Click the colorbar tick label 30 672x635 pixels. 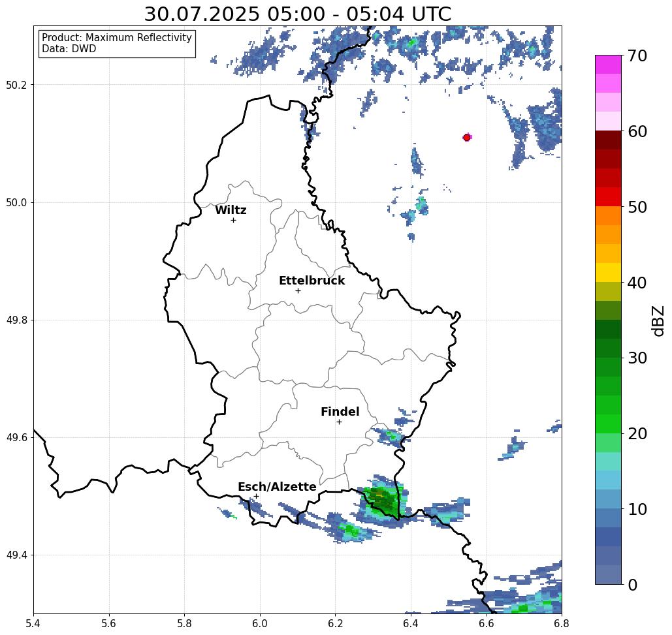tap(637, 358)
